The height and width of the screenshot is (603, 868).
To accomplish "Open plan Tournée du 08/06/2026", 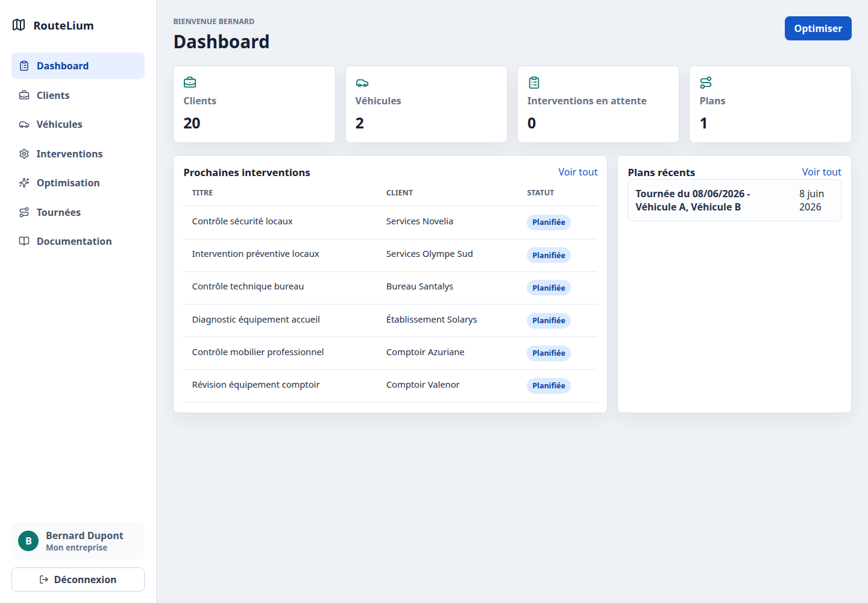I will [x=734, y=200].
